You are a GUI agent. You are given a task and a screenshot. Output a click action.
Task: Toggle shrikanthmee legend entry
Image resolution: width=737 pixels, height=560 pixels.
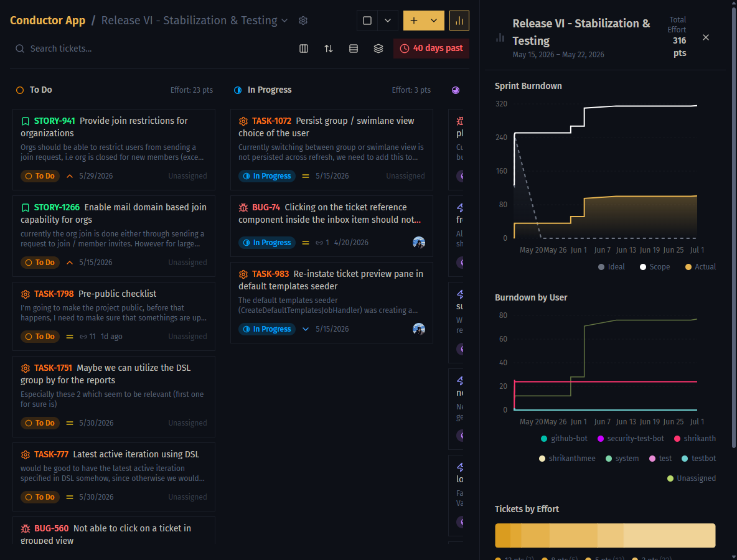[567, 459]
